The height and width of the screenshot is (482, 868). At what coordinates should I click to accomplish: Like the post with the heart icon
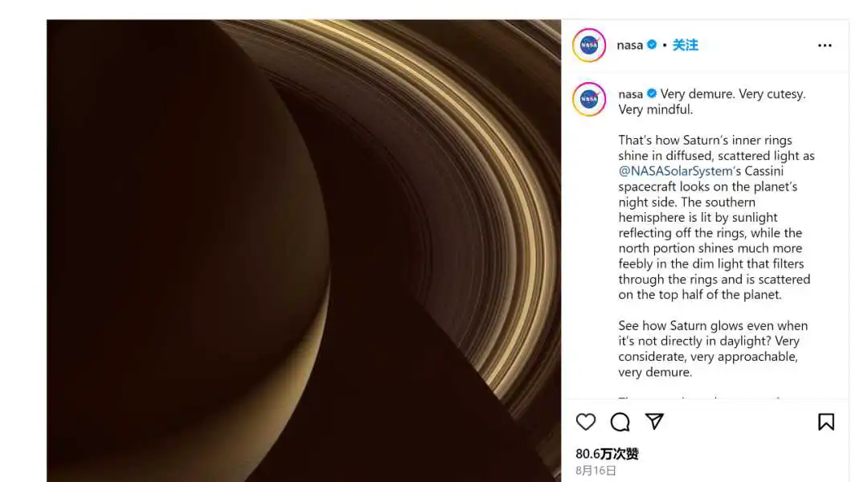[586, 423]
